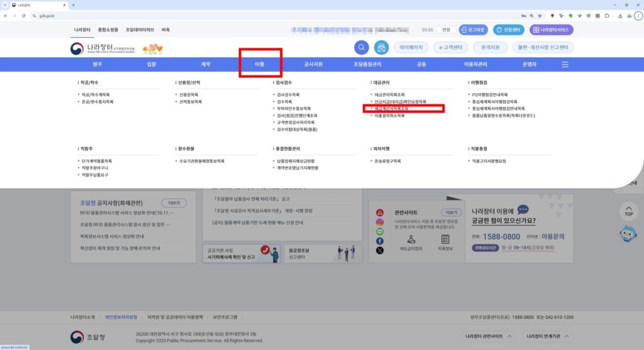Expand 나라장터 관련사이트 dropdown

coord(488,336)
